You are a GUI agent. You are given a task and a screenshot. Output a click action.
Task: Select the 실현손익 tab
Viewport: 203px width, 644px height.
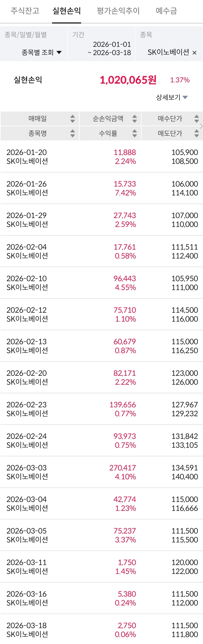tap(66, 11)
